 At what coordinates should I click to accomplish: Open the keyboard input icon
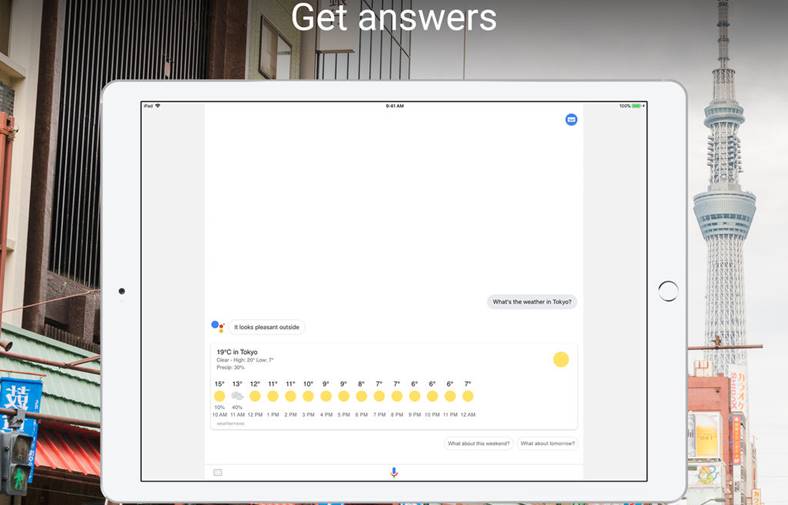pyautogui.click(x=218, y=472)
